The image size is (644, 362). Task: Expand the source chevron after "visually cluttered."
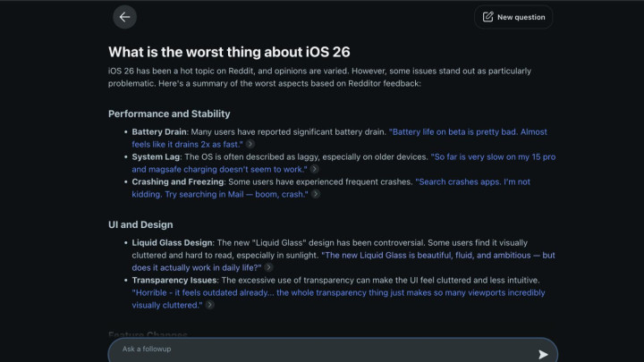click(210, 305)
